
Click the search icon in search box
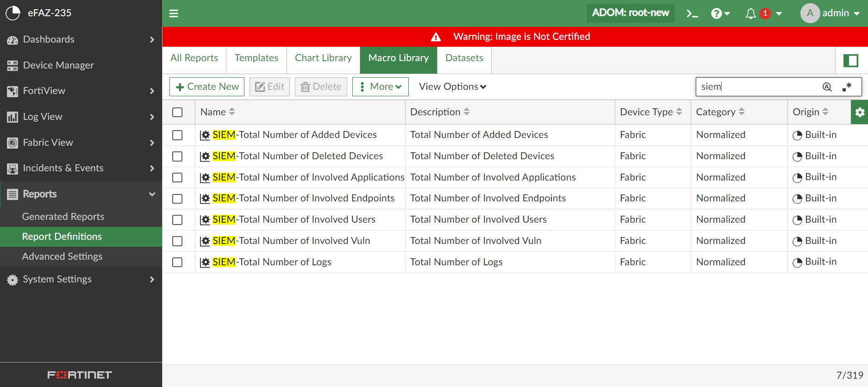coord(827,87)
